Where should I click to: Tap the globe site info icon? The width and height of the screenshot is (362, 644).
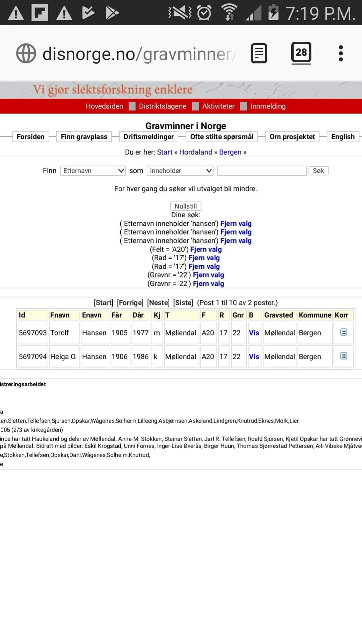26,53
